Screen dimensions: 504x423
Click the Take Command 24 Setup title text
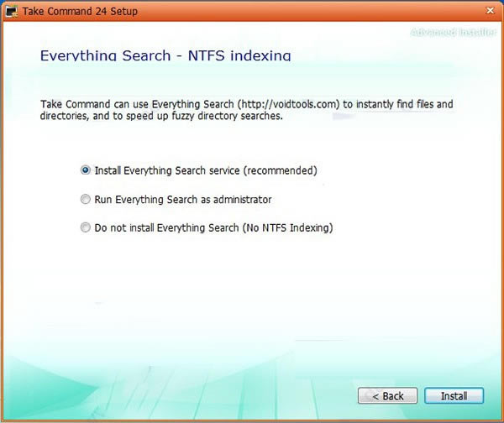pos(80,11)
